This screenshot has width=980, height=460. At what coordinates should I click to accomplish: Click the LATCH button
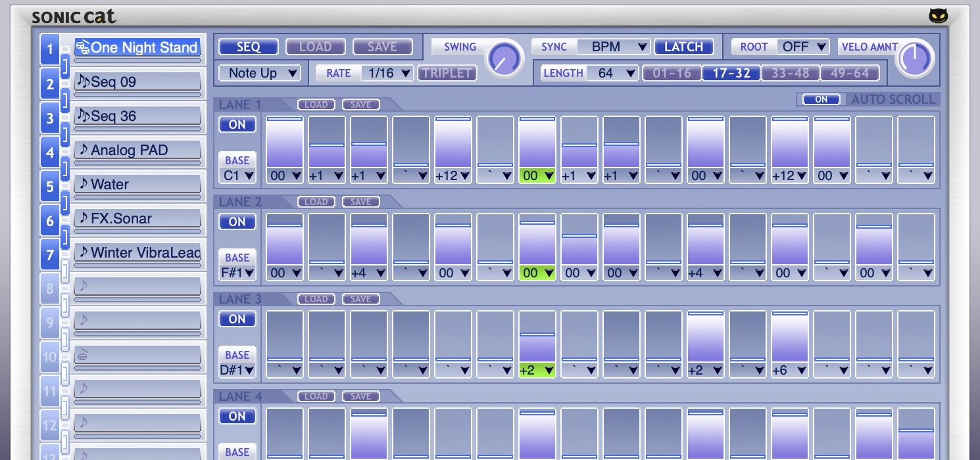point(684,47)
